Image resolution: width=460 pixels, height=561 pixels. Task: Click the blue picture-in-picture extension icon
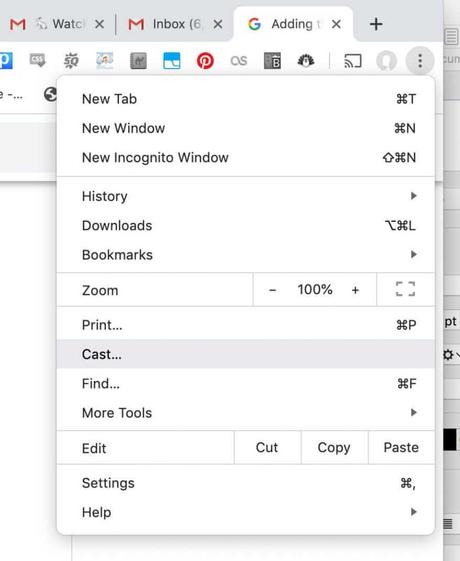pyautogui.click(x=172, y=61)
